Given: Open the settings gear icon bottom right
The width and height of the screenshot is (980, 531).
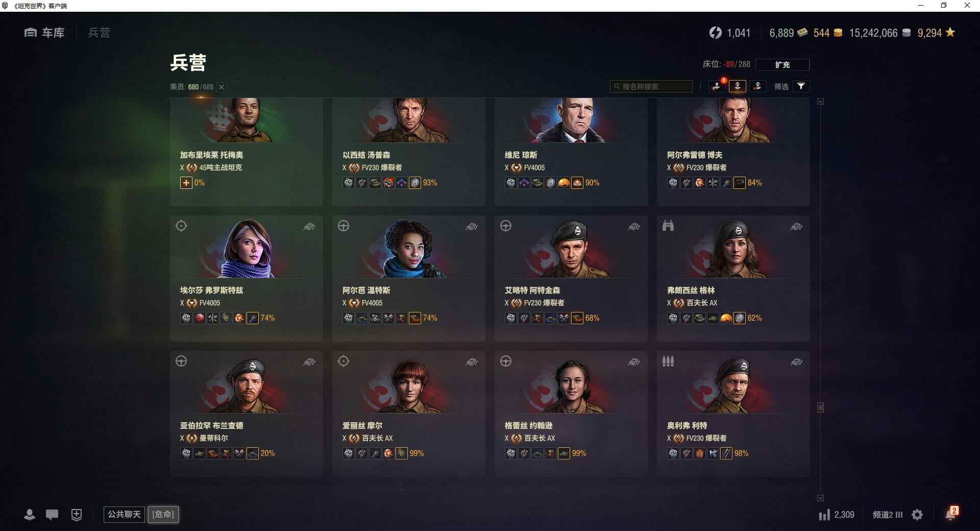Looking at the screenshot, I should pos(917,515).
